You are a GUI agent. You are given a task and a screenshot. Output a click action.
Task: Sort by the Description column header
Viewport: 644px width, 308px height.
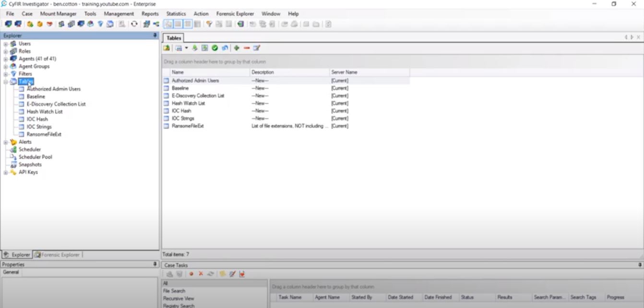pos(290,72)
